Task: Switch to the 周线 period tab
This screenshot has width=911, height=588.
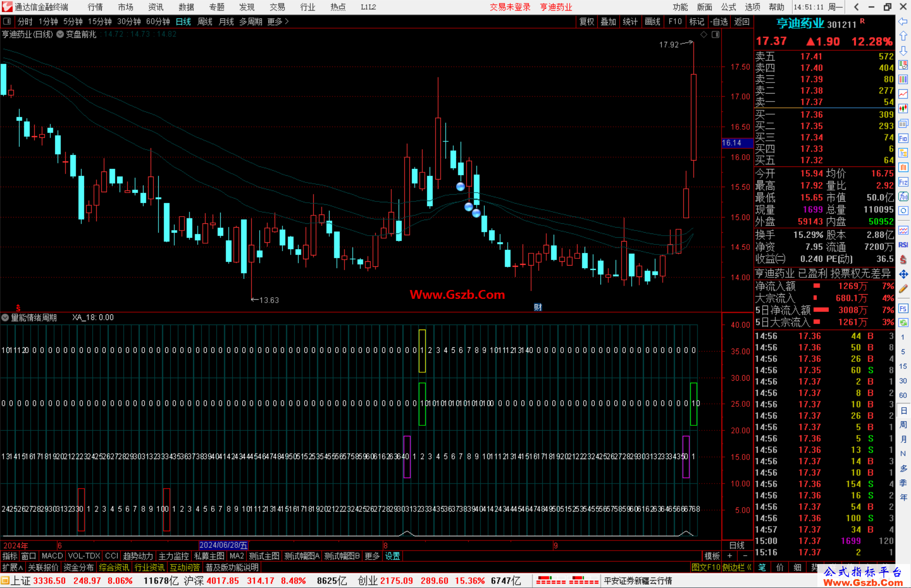Action: (x=205, y=21)
